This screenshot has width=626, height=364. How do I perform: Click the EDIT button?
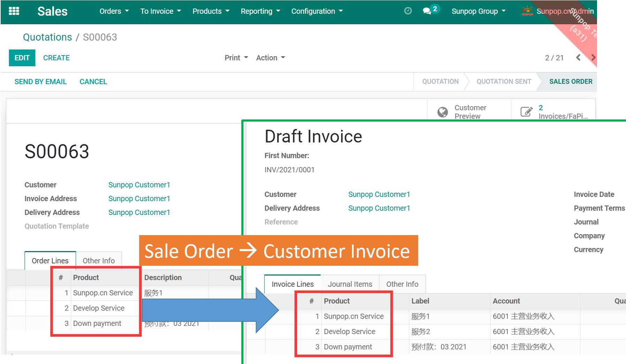[x=22, y=58]
